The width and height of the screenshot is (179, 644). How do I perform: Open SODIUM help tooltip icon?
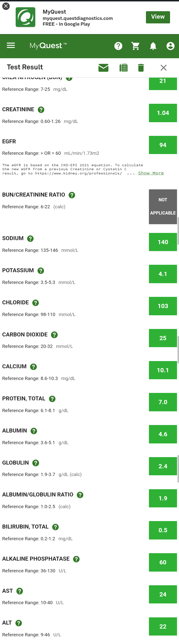tap(30, 239)
